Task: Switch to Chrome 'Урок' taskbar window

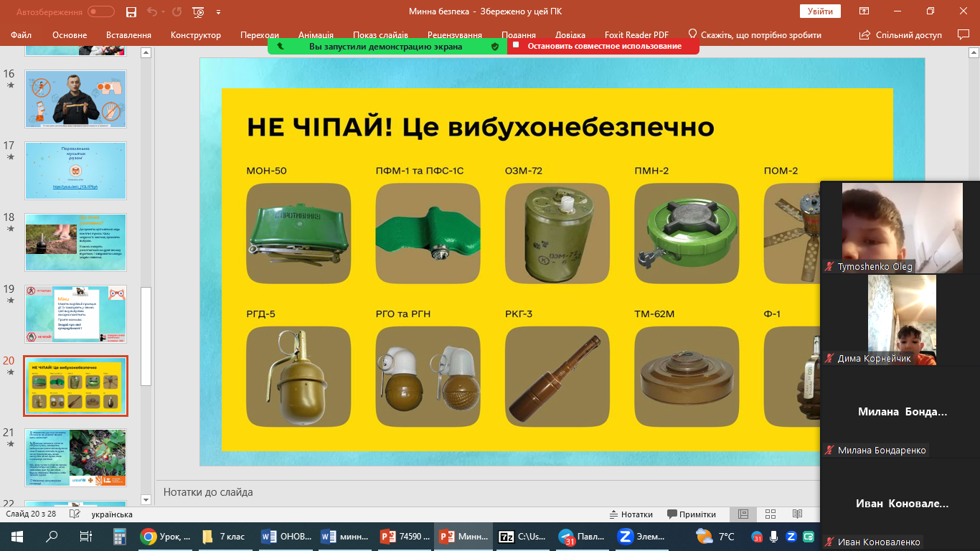Action: [165, 536]
